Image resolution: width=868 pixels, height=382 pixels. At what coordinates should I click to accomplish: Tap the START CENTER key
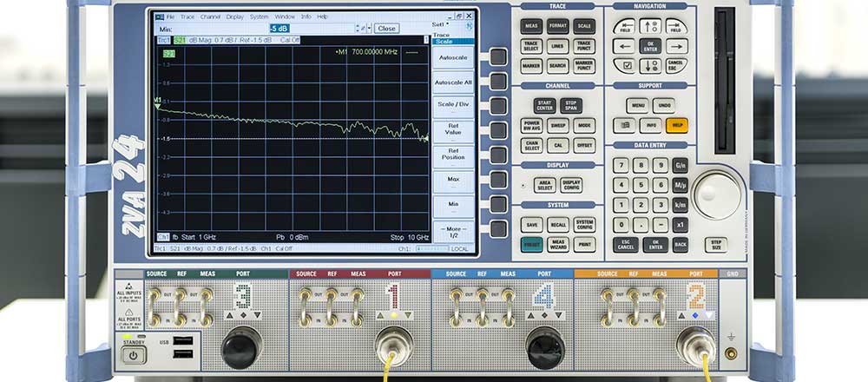[x=544, y=106]
